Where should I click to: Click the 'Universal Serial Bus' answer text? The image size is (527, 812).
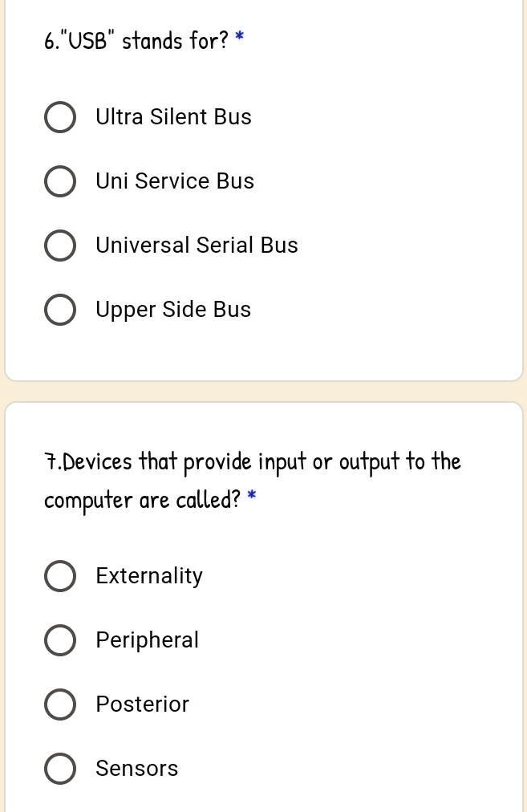pyautogui.click(x=197, y=245)
